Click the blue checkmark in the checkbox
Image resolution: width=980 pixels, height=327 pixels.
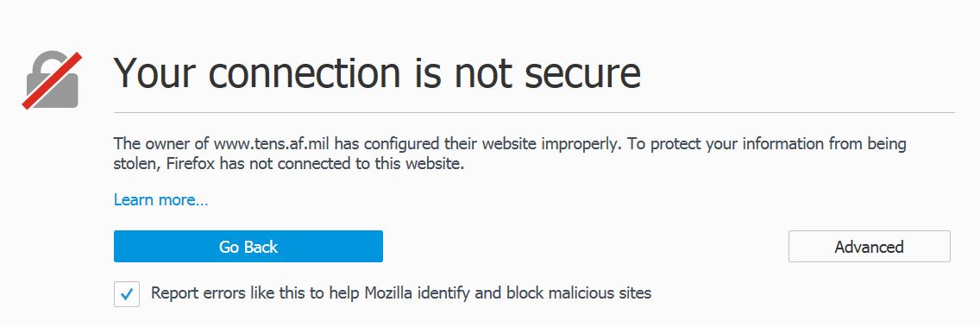tap(127, 294)
